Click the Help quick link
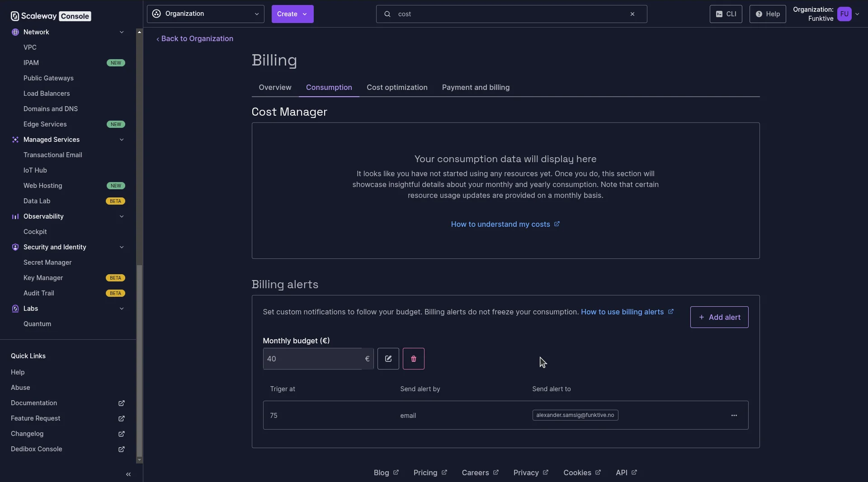This screenshot has width=868, height=482. point(18,372)
